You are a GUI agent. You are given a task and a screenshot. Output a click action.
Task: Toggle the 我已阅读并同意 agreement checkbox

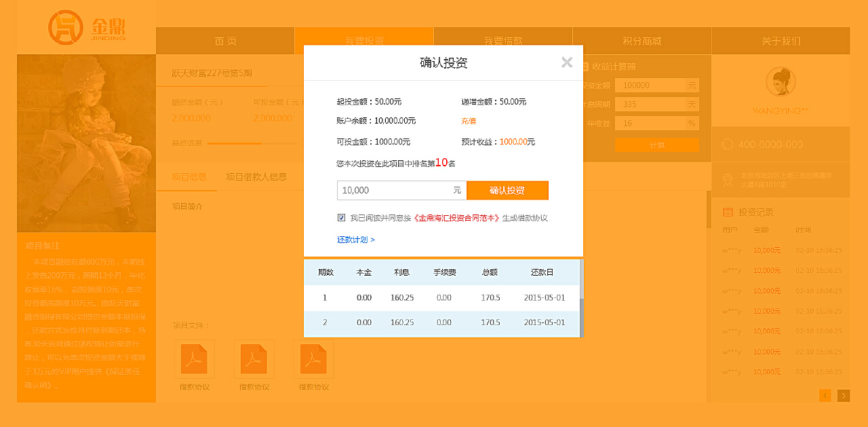(341, 218)
